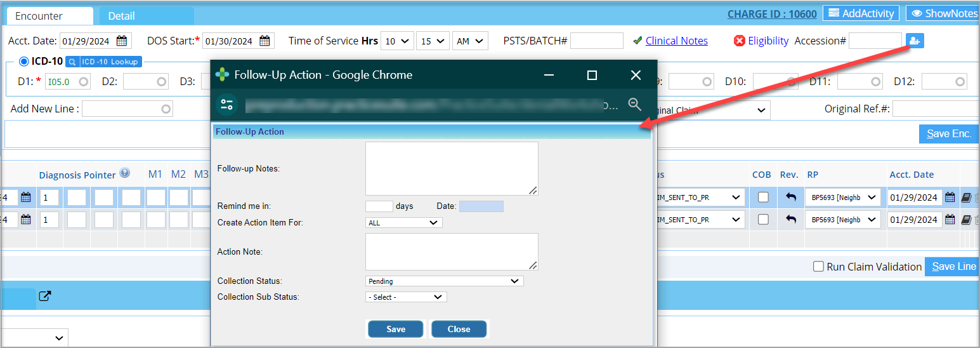
Task: Click the site settings icon in the address bar
Action: 227,105
